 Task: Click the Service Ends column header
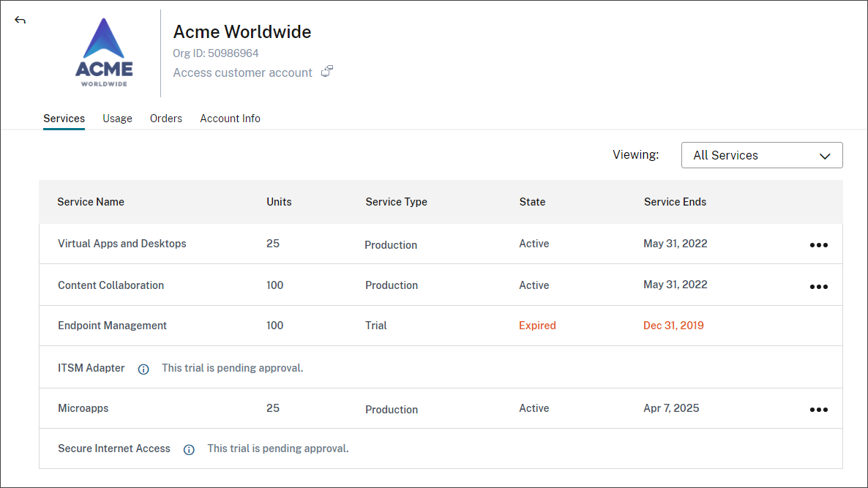(675, 202)
